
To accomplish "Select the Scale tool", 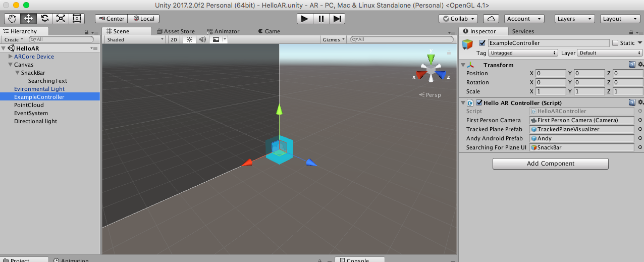I will (x=61, y=19).
